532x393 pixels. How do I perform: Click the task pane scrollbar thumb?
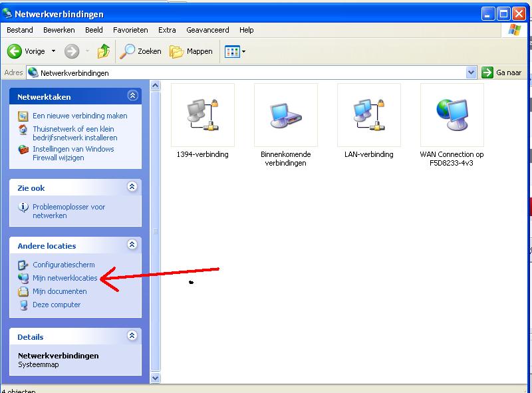point(156,231)
